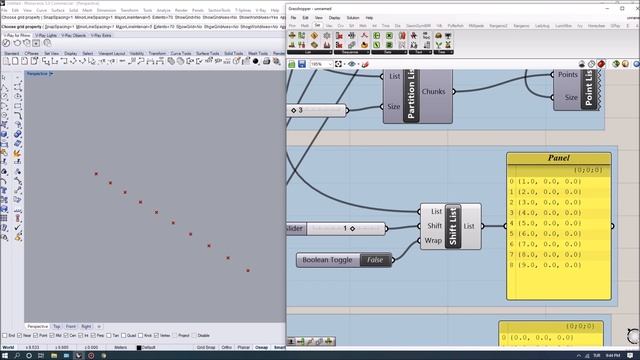Click the second V-Ray teapot render icon

pos(27,43)
